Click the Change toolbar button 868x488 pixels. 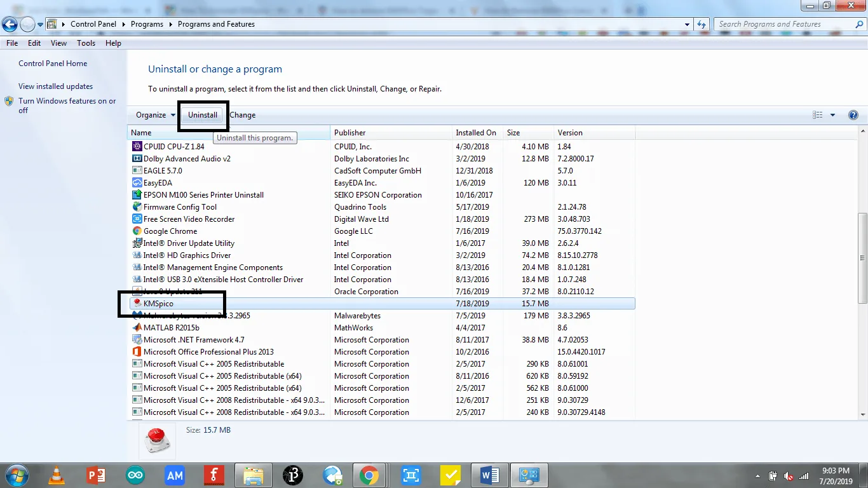tap(243, 115)
